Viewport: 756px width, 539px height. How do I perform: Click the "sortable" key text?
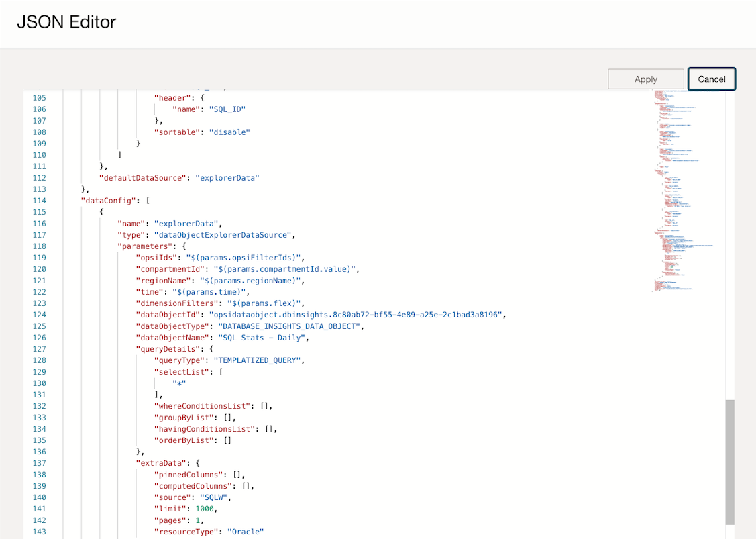click(176, 132)
